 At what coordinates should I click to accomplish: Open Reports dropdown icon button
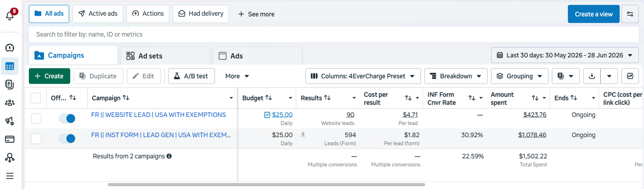pos(565,76)
